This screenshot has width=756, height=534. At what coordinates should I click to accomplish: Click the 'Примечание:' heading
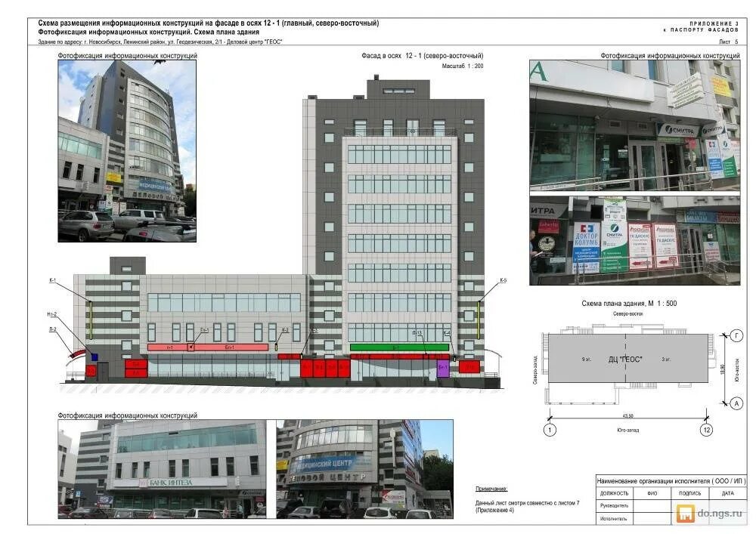491,489
